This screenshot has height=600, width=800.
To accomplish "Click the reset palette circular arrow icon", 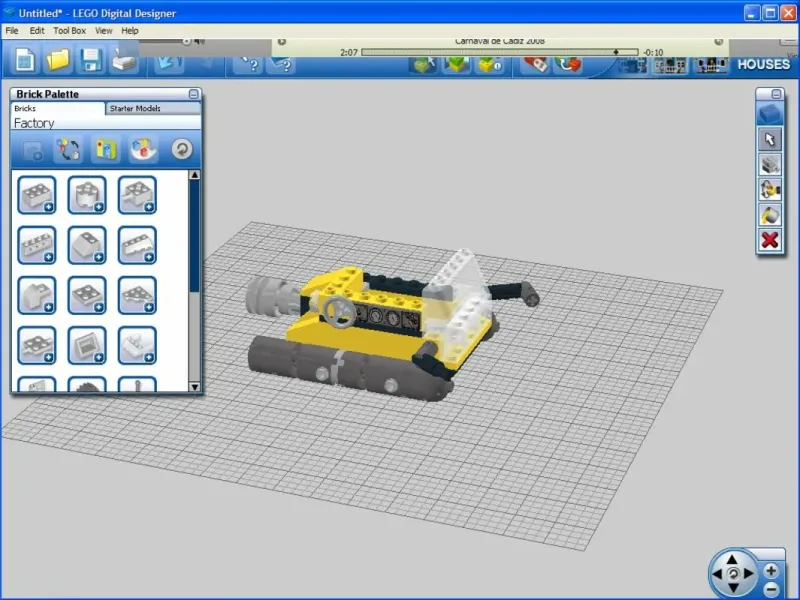I will click(181, 149).
